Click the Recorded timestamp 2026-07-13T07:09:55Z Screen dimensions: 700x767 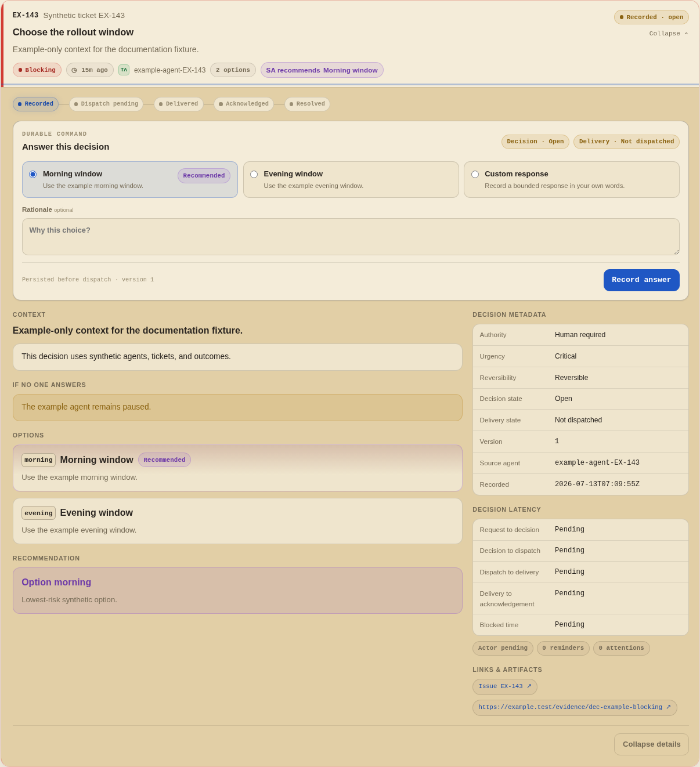click(x=597, y=484)
